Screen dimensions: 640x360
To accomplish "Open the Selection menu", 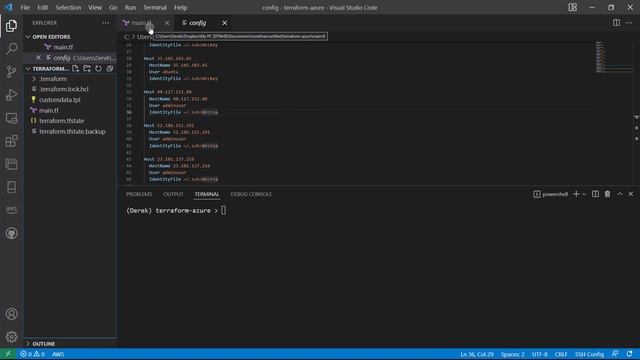I will click(x=68, y=7).
